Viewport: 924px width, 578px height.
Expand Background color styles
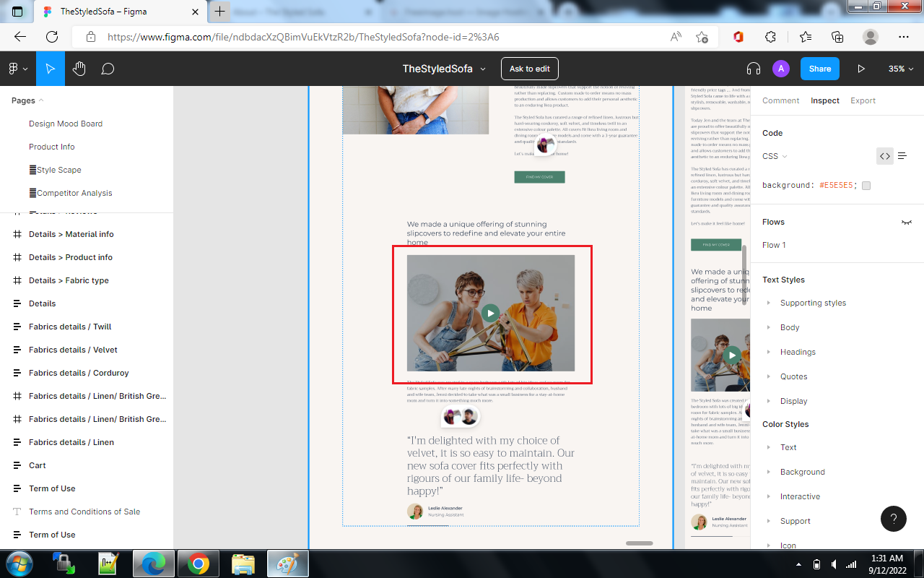[x=768, y=472]
